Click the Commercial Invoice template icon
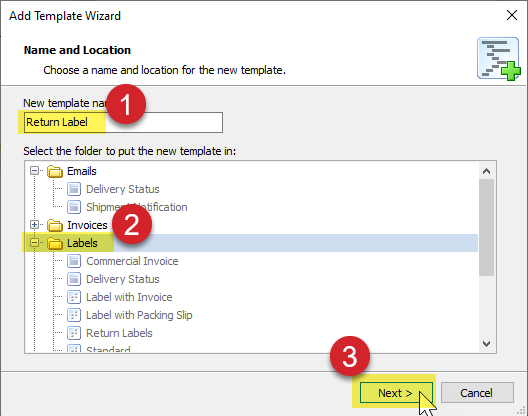The height and width of the screenshot is (416, 528). click(x=74, y=261)
